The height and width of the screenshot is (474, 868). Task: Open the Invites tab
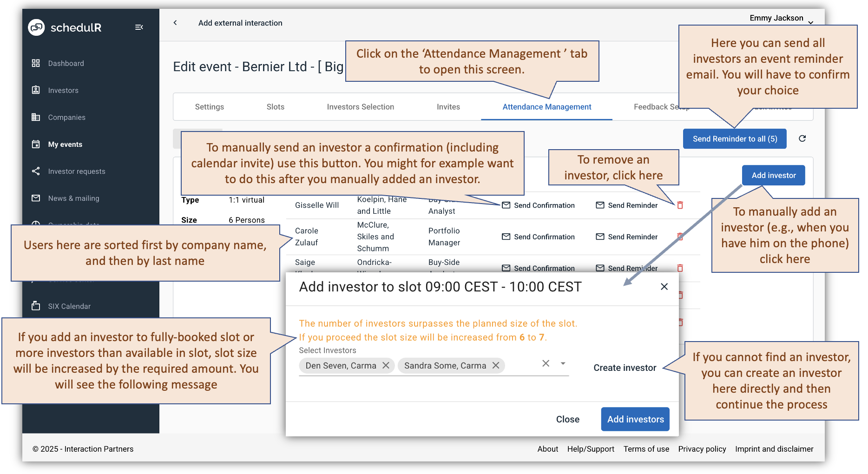pos(447,106)
